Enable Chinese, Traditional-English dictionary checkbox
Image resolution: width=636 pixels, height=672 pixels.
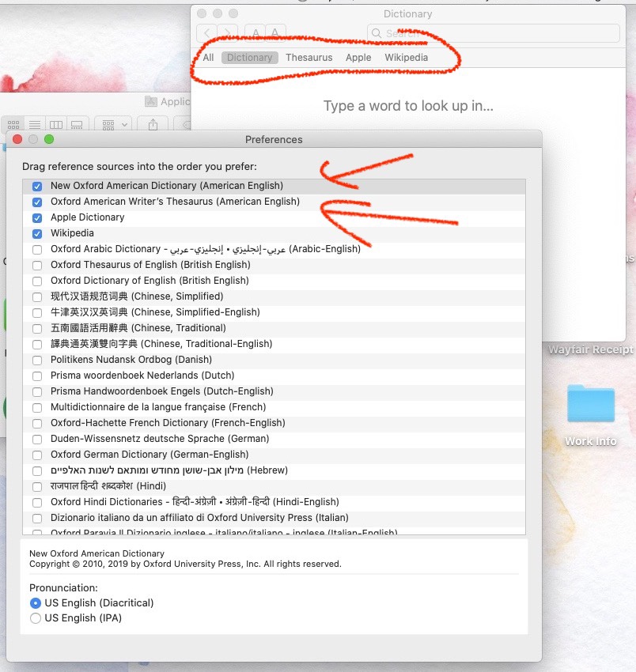pos(37,345)
